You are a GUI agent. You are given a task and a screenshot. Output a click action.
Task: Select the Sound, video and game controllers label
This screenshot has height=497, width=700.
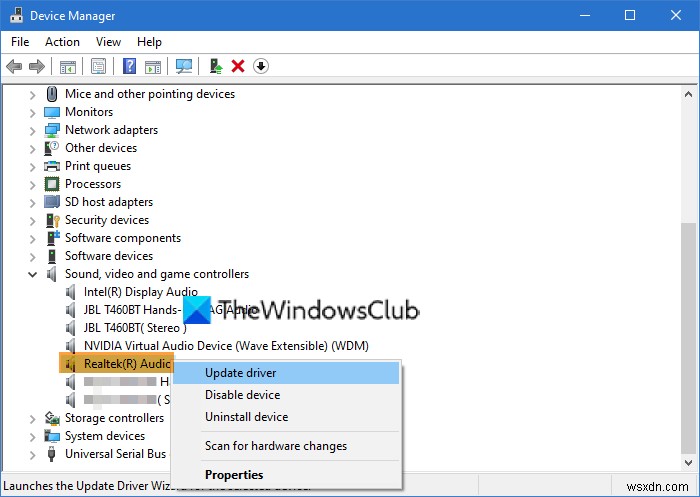[157, 274]
